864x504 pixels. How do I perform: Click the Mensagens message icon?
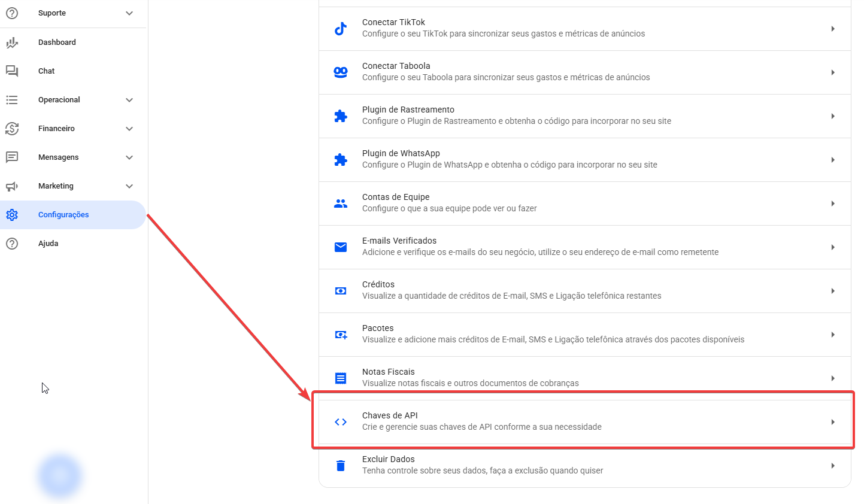click(12, 157)
